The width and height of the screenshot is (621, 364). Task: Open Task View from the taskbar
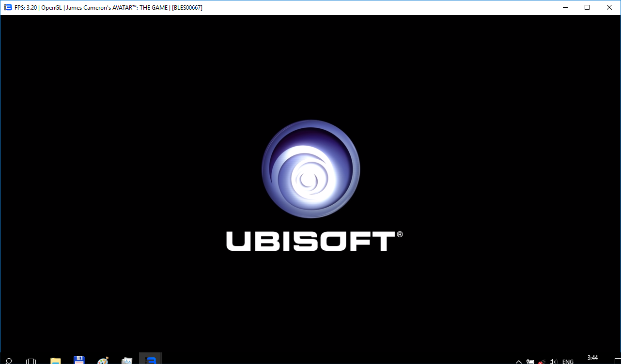[31, 361]
